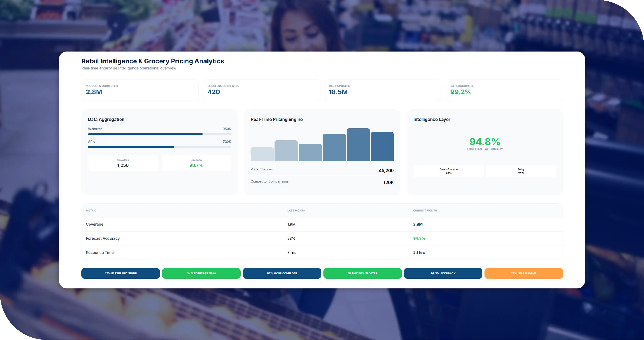This screenshot has height=340, width=644.
Task: Click the 62% More Coverage badge
Action: [282, 273]
